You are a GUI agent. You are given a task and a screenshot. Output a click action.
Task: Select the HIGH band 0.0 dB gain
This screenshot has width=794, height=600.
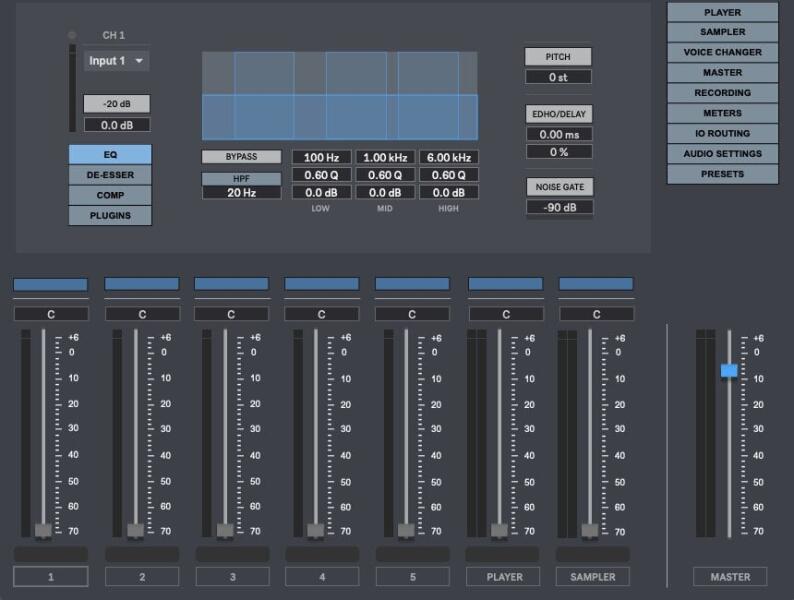click(x=449, y=192)
